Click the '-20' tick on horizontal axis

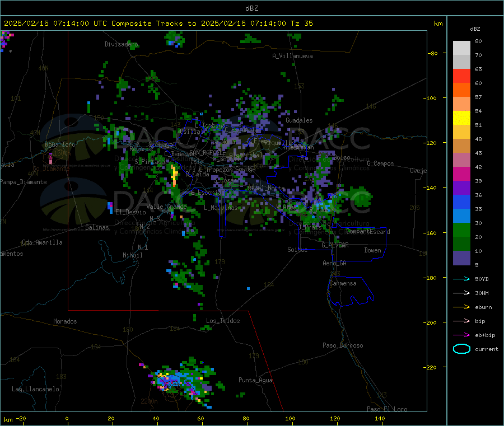click(21, 418)
